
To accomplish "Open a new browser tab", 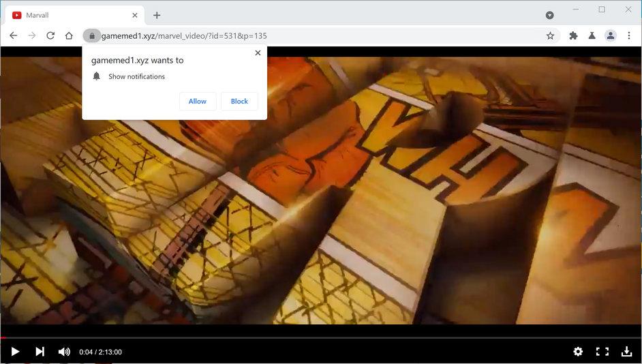I will point(157,15).
